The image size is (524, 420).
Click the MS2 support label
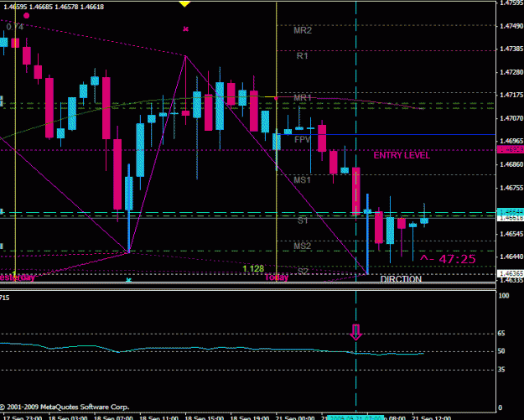(303, 246)
